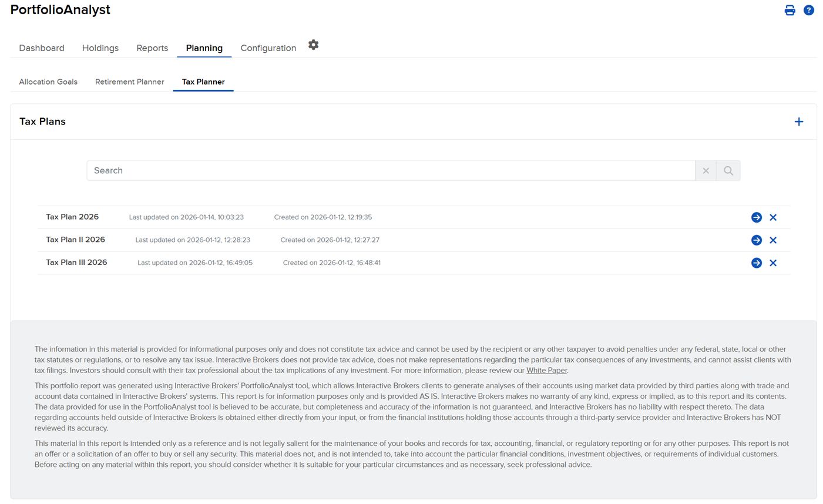The width and height of the screenshot is (823, 504).
Task: Clear the search field with the X button
Action: pos(706,170)
